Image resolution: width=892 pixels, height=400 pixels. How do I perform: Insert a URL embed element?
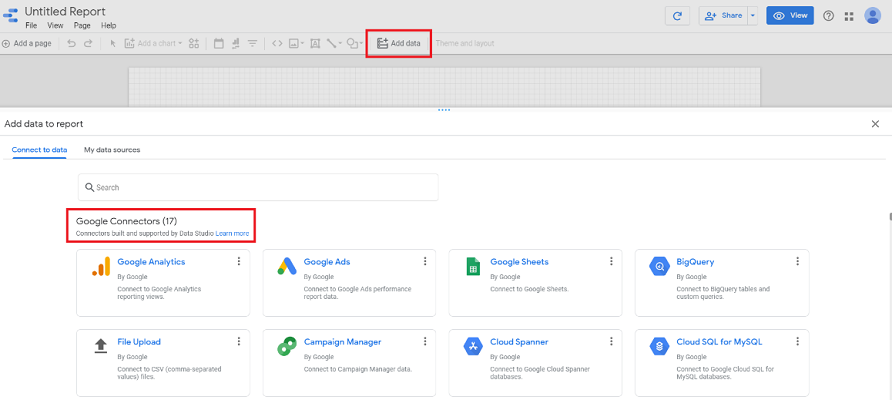[277, 43]
